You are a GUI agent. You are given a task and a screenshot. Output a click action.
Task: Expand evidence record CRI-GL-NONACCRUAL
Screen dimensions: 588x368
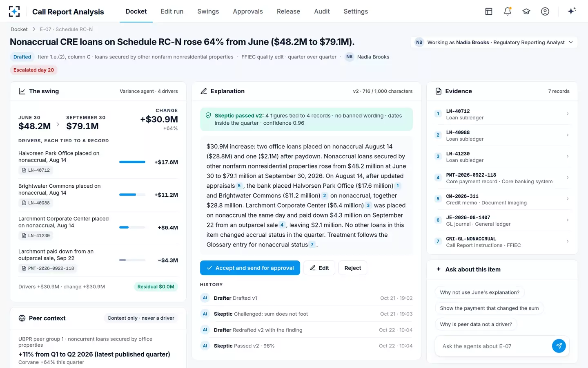click(x=502, y=242)
